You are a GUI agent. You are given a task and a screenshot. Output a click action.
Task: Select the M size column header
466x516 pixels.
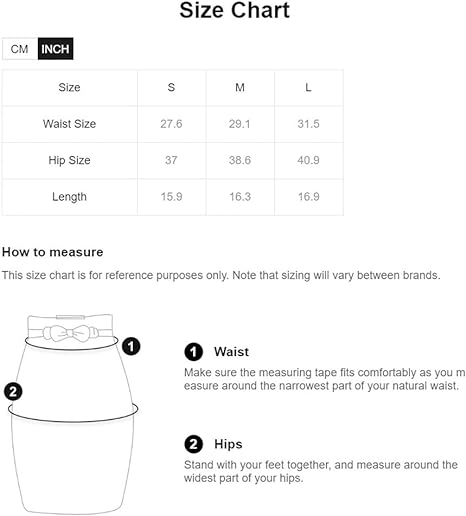click(x=240, y=87)
